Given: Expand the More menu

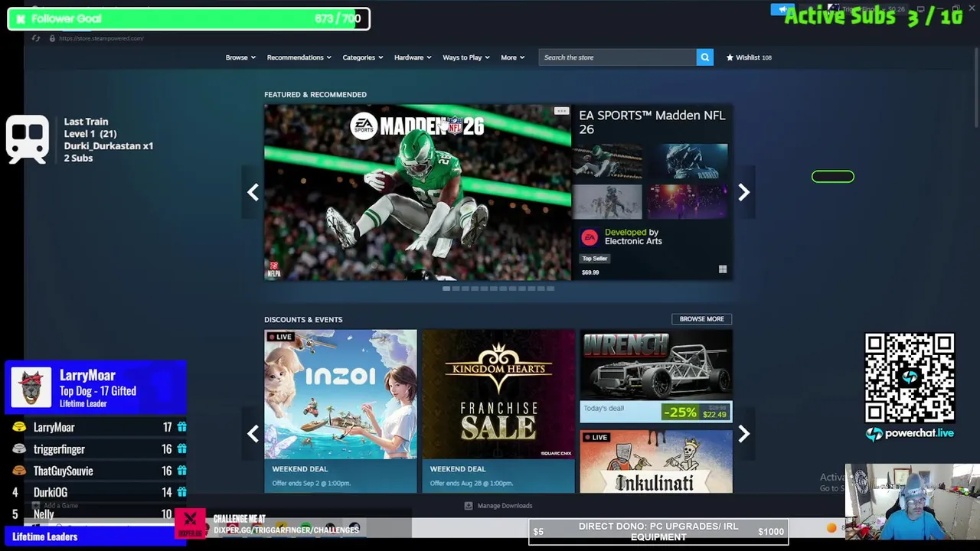Looking at the screenshot, I should [x=513, y=57].
